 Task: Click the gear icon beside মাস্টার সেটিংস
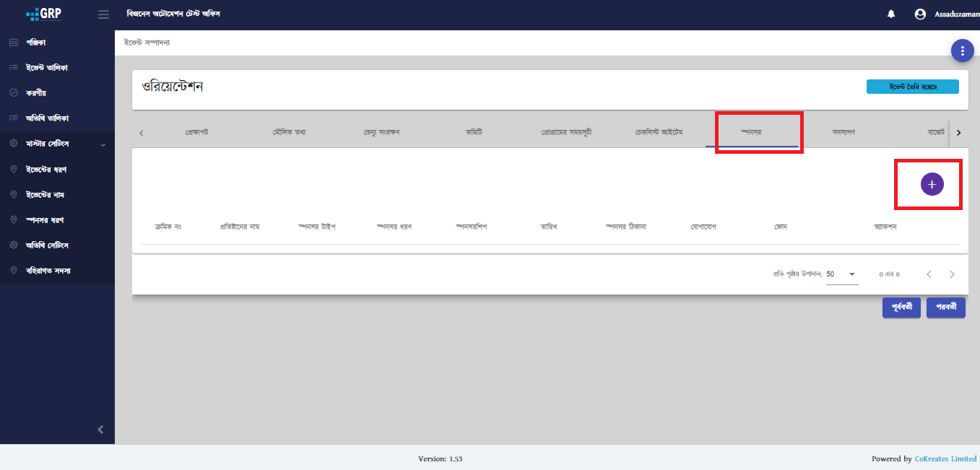coord(13,144)
